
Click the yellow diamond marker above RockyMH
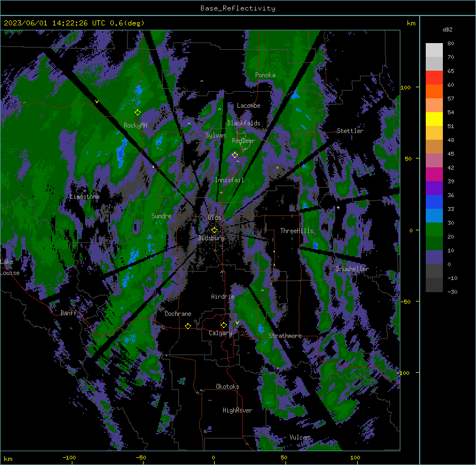[x=137, y=112]
